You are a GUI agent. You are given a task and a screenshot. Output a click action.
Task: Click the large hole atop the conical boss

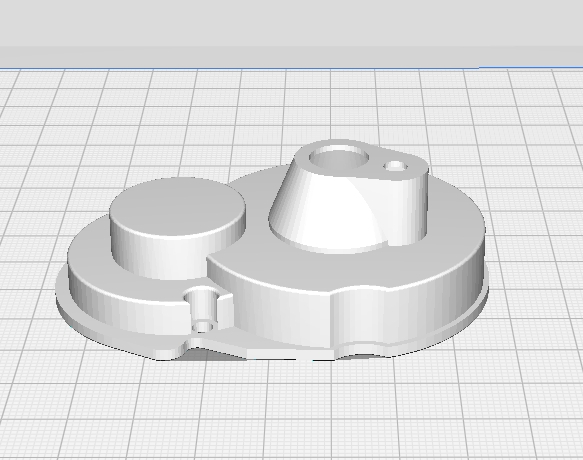(338, 159)
